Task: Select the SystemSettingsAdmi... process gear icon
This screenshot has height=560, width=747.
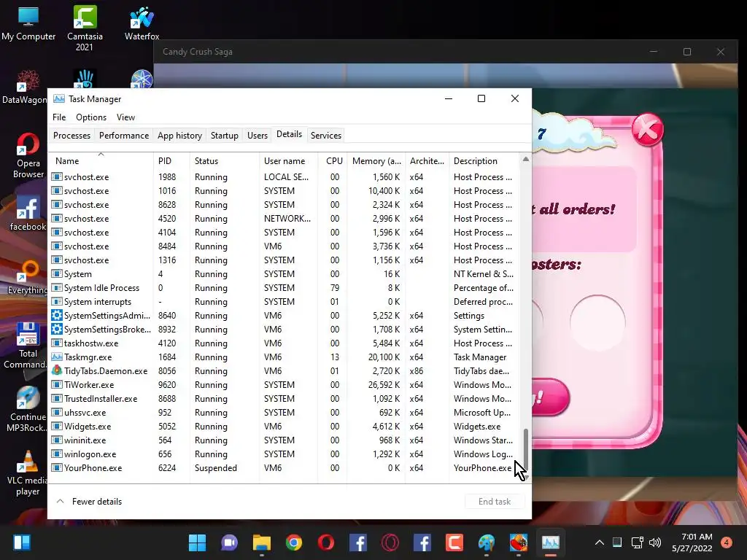Action: [x=57, y=315]
